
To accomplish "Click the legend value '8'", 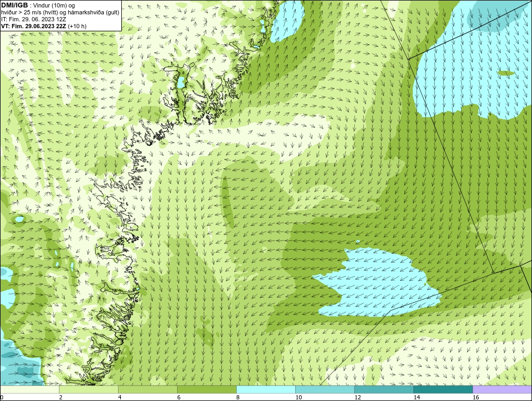I will (238, 397).
